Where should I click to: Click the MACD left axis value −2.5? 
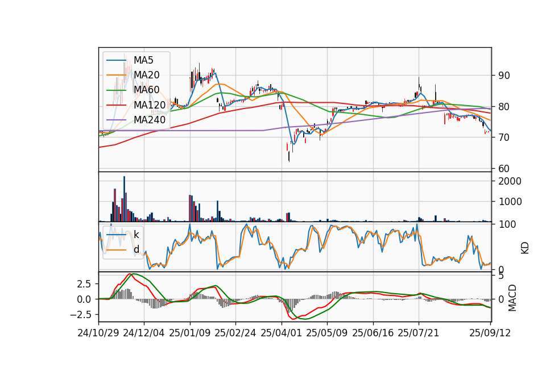81,315
